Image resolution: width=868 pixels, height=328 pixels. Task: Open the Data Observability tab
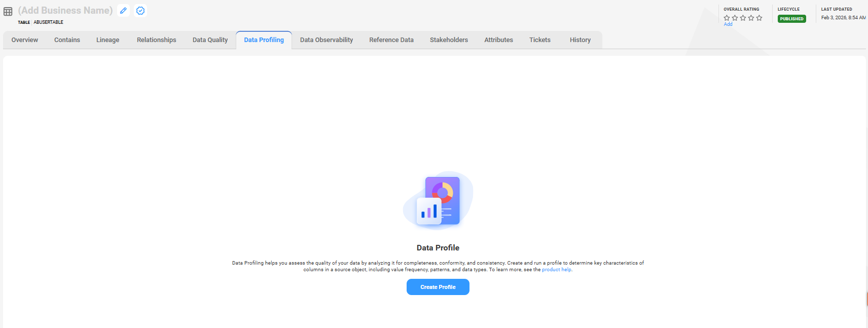pos(327,40)
